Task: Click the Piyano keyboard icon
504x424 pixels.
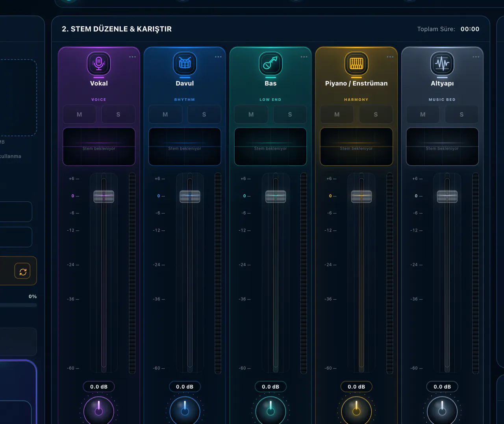Action: click(356, 63)
